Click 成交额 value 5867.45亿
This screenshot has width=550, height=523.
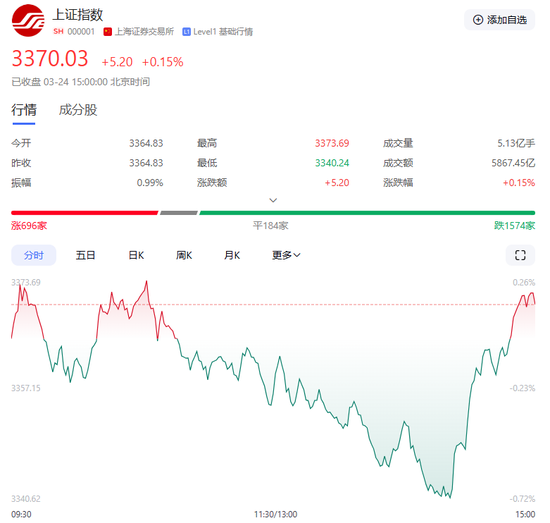click(x=513, y=163)
